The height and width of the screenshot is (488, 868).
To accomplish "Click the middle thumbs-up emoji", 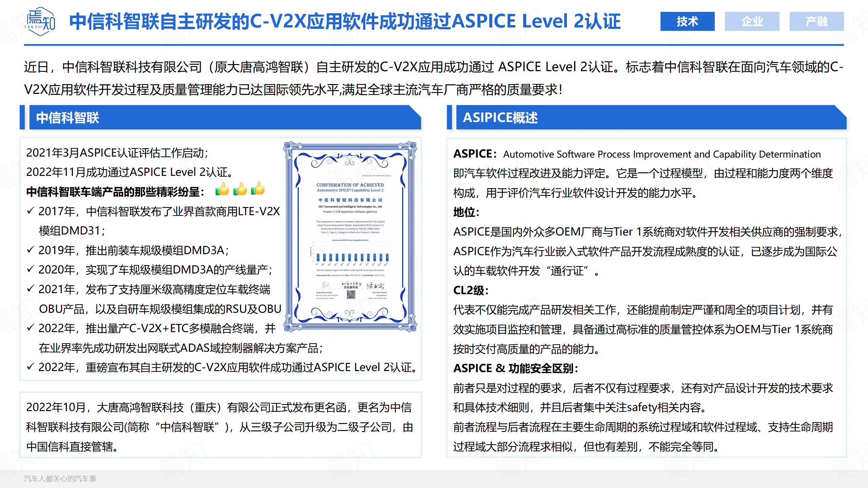I will pos(240,189).
